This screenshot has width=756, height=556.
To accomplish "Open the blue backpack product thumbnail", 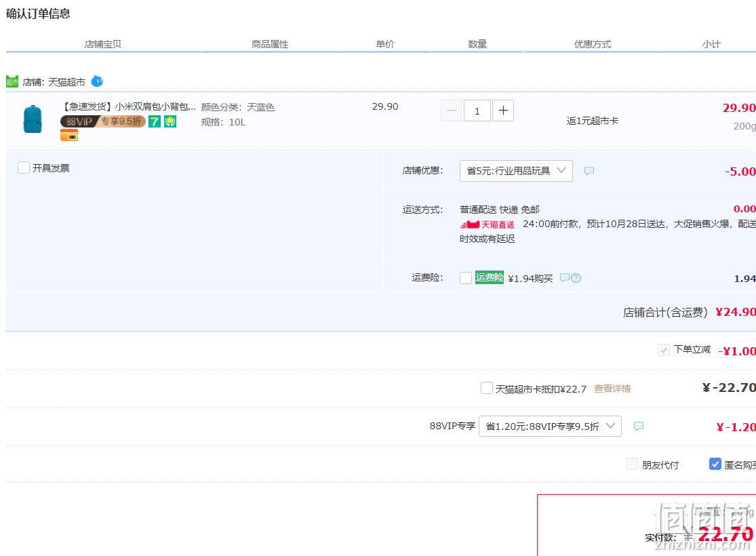I will pyautogui.click(x=33, y=119).
